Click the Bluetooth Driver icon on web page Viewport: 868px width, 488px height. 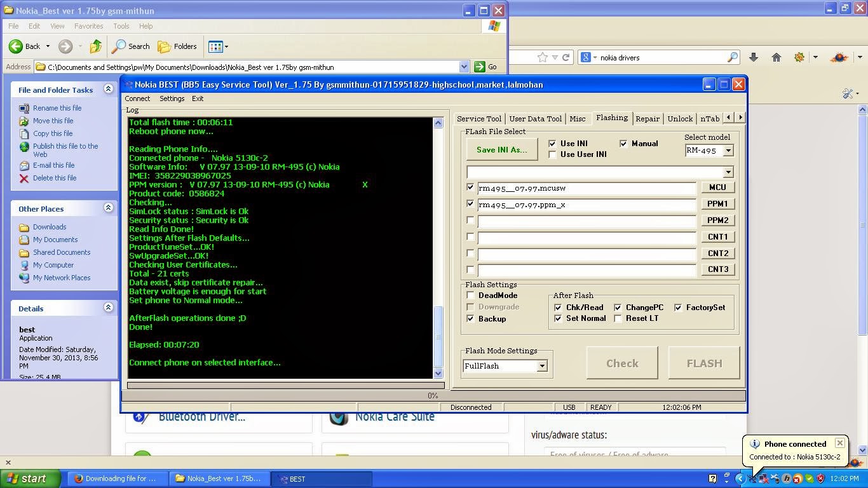point(141,417)
